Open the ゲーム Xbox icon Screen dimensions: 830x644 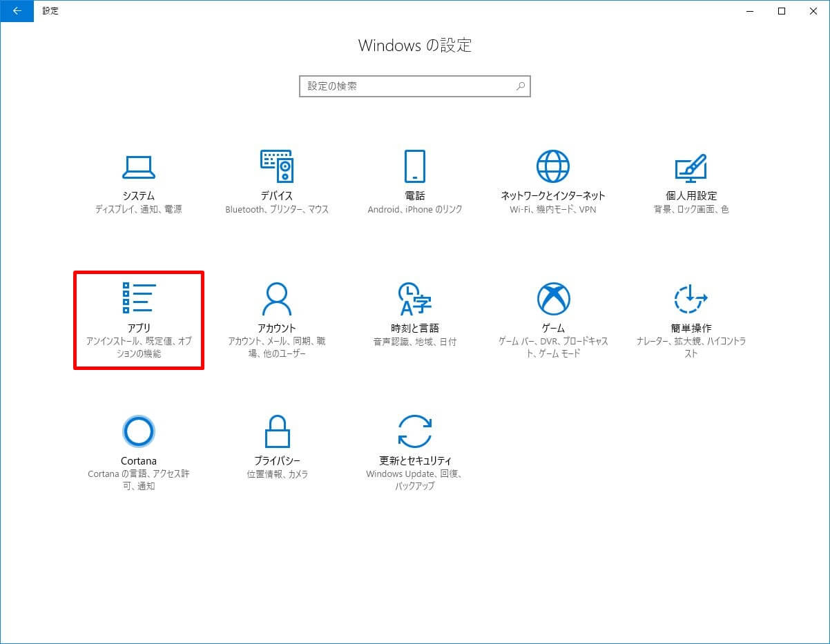point(553,298)
